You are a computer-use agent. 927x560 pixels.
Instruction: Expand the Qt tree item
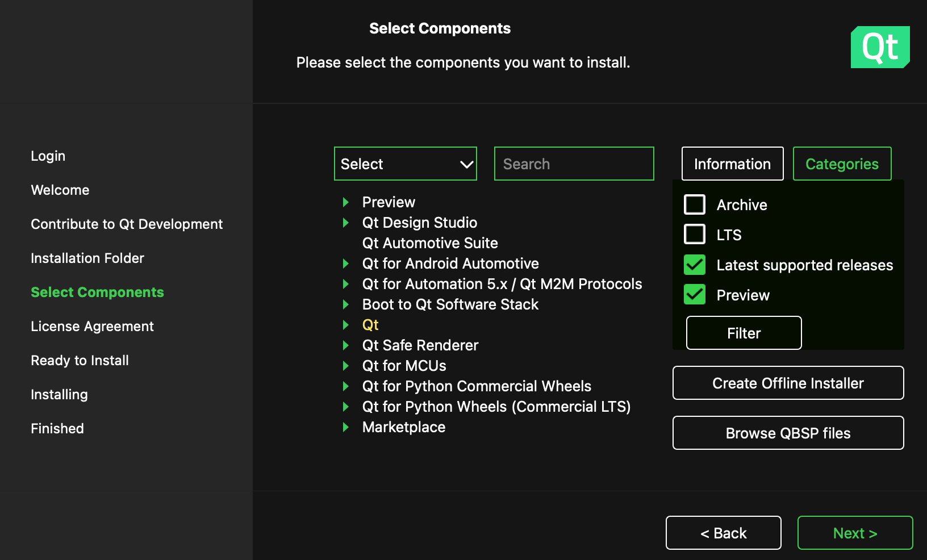pos(345,324)
